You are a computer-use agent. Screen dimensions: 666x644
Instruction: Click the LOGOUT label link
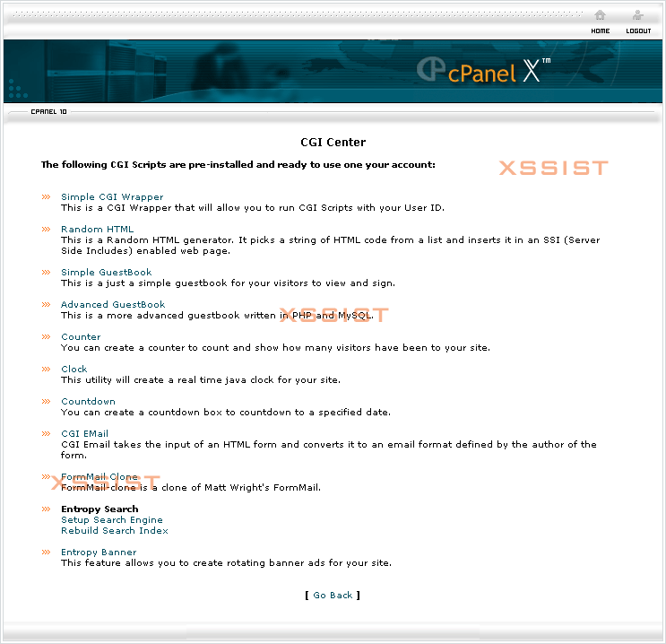(638, 31)
